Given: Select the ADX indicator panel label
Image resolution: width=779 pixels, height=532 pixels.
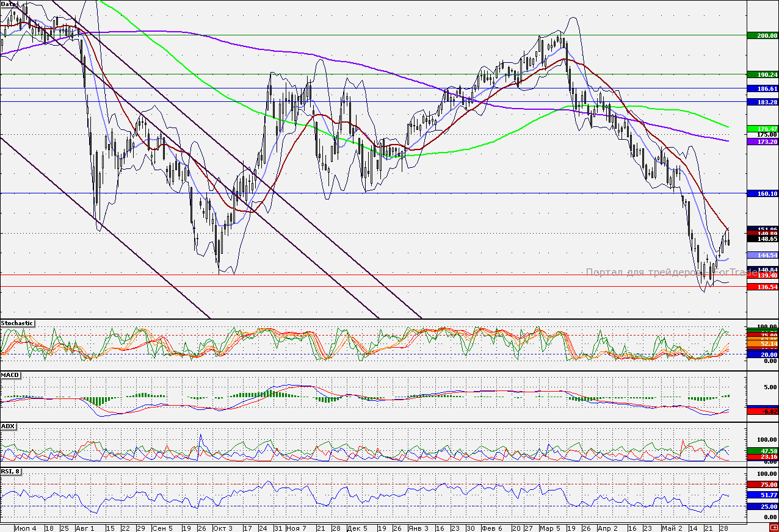Looking at the screenshot, I should 8,426.
